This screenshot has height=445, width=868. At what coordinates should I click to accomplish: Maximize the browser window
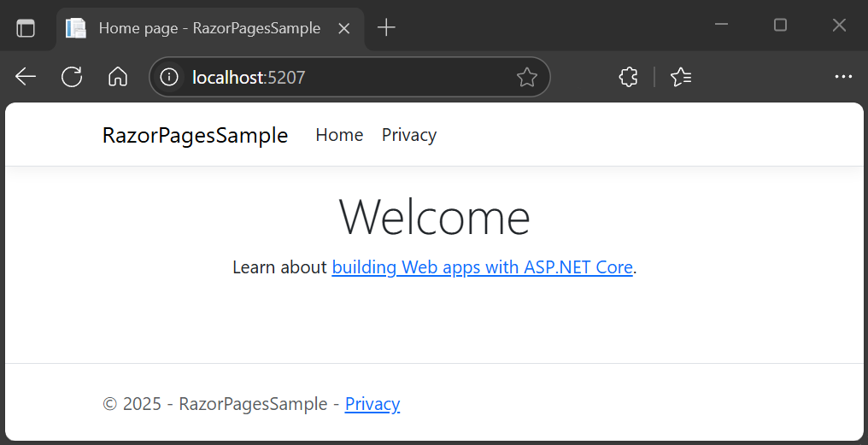tap(780, 26)
